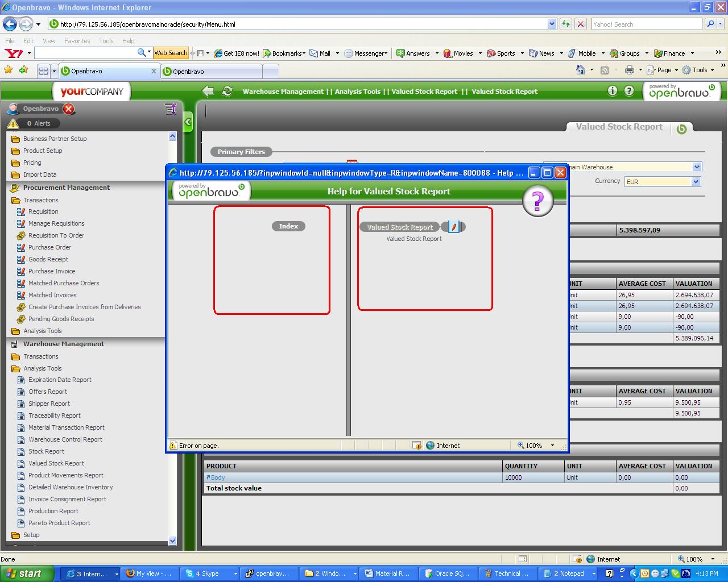Click the refresh icon in green header
The height and width of the screenshot is (582, 728).
tap(227, 91)
